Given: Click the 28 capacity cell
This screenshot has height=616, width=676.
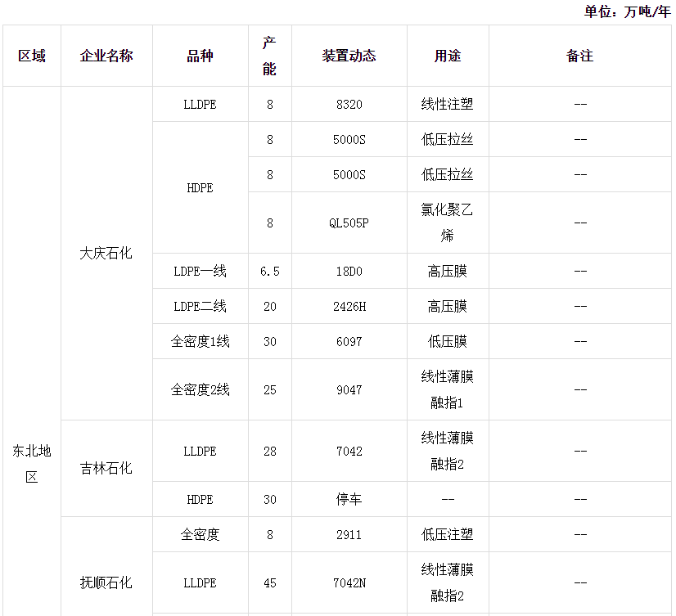Looking at the screenshot, I should pos(270,451).
